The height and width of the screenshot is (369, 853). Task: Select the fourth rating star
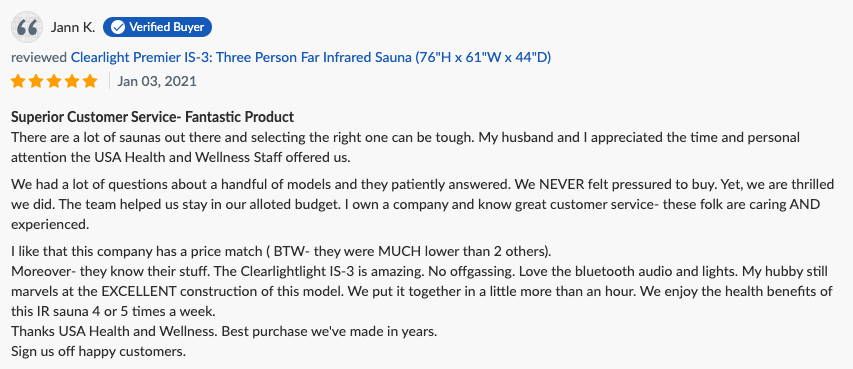click(x=72, y=81)
